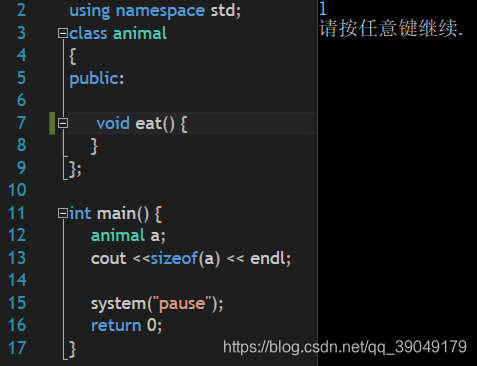Click the 'eat()' function name

point(155,124)
